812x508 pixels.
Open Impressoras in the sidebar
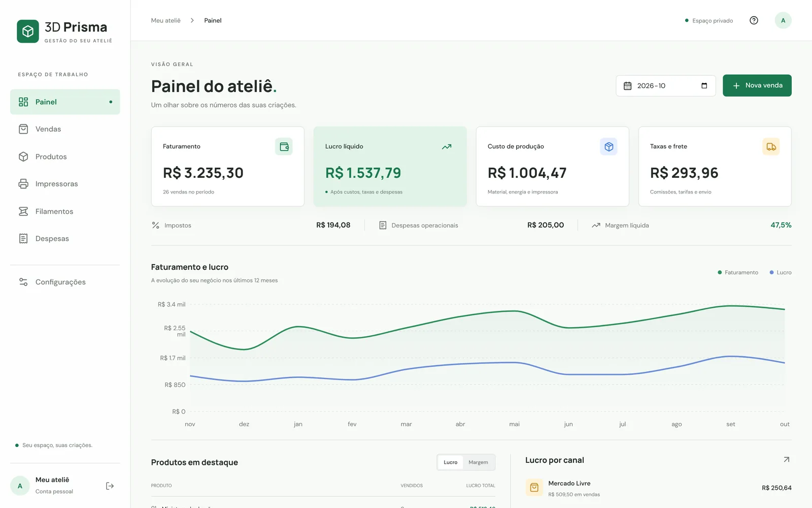(65, 184)
